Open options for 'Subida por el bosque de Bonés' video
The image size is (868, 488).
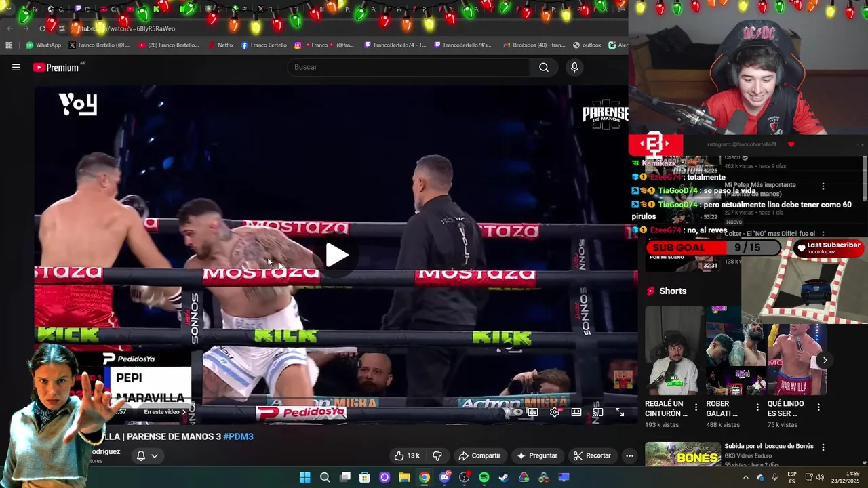coord(823,447)
